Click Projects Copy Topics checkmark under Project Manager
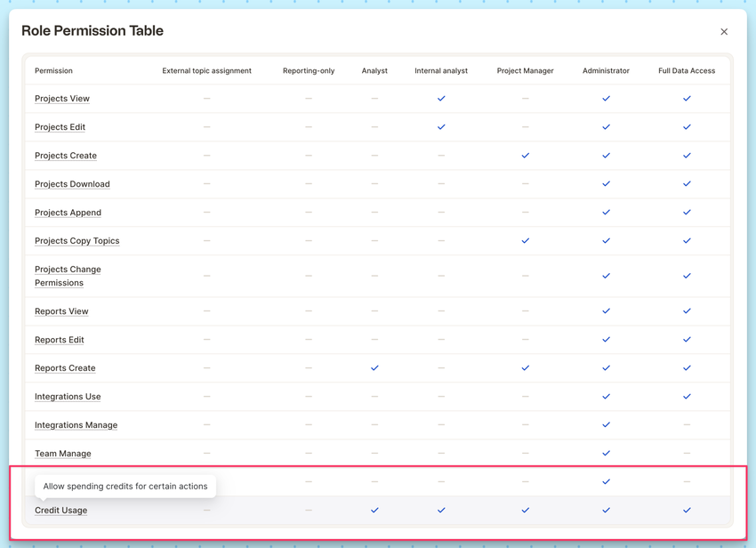This screenshot has width=756, height=548. (x=525, y=241)
